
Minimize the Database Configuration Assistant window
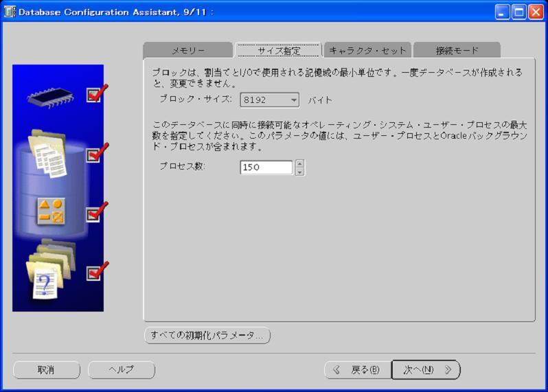coord(502,12)
